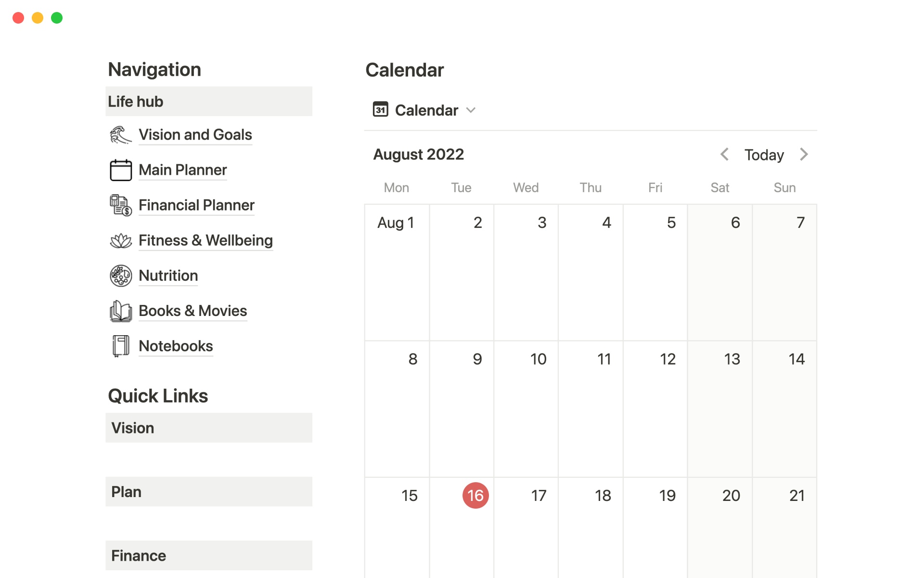Click the calendar view icon labeled 31
The height and width of the screenshot is (578, 924).
[380, 110]
